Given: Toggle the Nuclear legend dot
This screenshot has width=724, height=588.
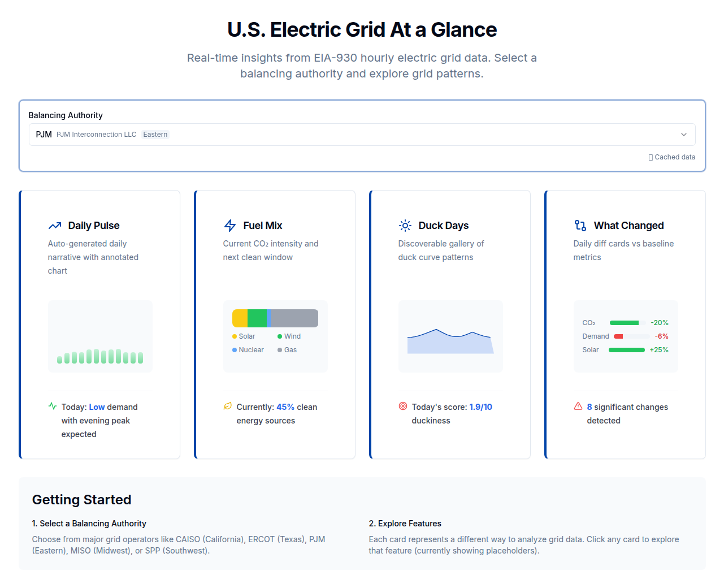Looking at the screenshot, I should (x=235, y=349).
